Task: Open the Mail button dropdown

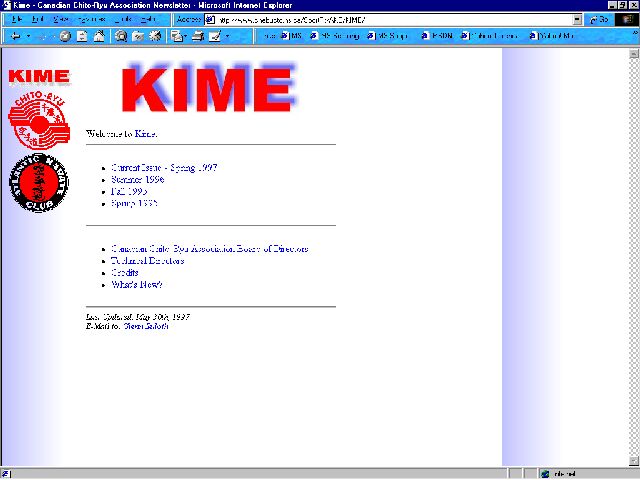Action: pos(186,36)
